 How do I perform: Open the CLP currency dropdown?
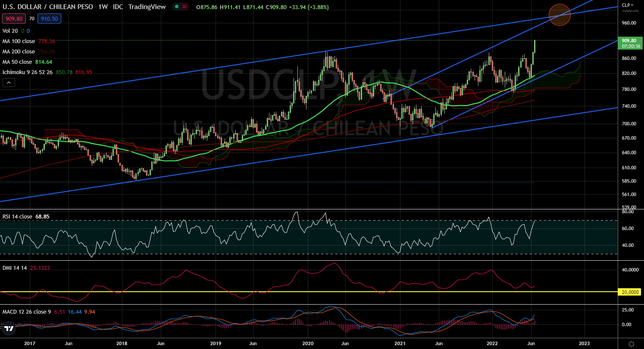[x=627, y=5]
